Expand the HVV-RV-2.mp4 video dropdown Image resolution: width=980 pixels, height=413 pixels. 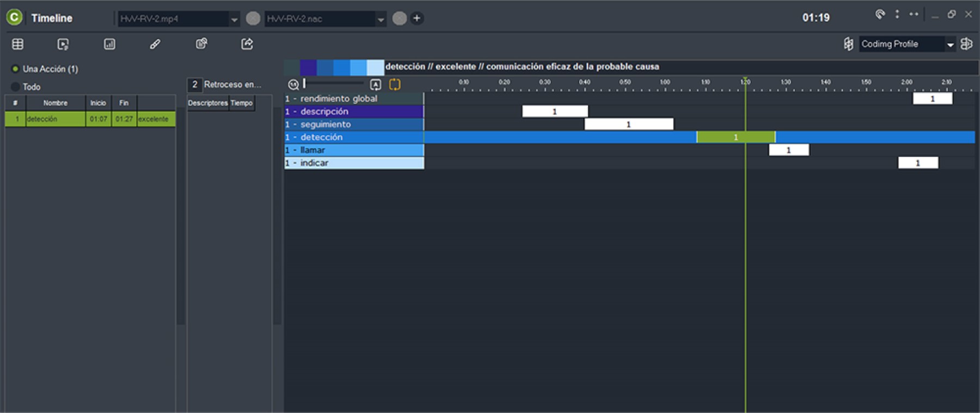coord(234,19)
